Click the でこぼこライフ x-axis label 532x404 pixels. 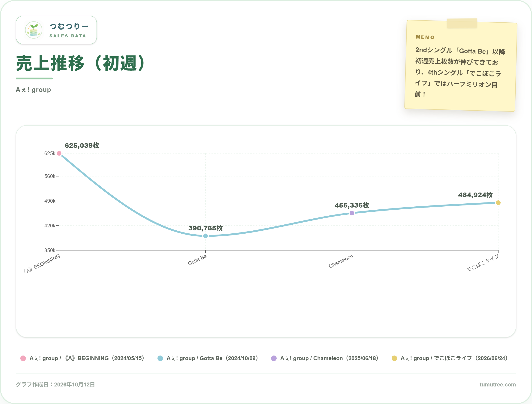coord(483,263)
